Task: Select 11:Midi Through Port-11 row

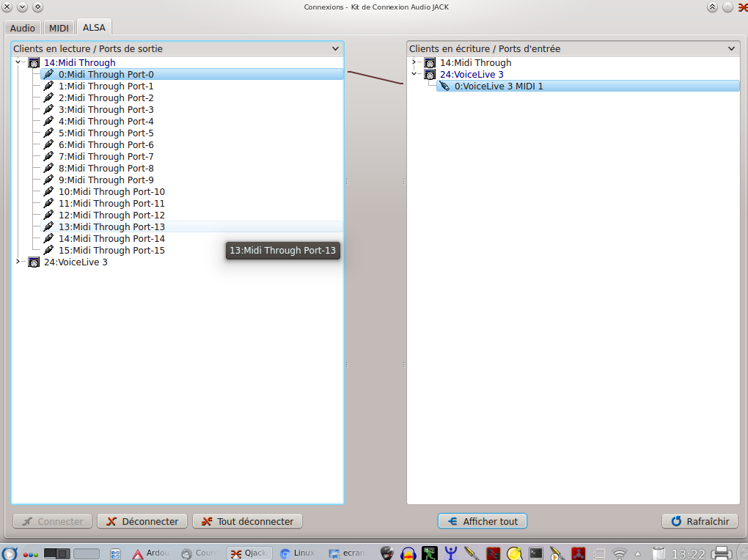Action: click(x=191, y=203)
